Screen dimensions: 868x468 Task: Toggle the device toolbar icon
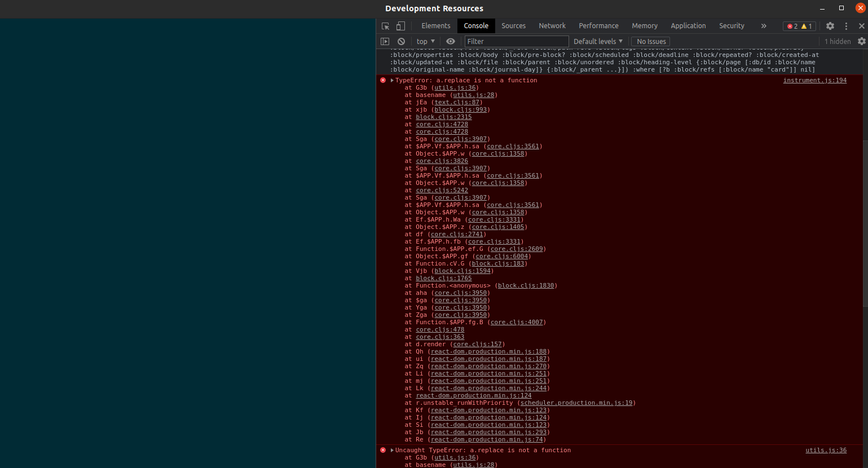pos(400,26)
